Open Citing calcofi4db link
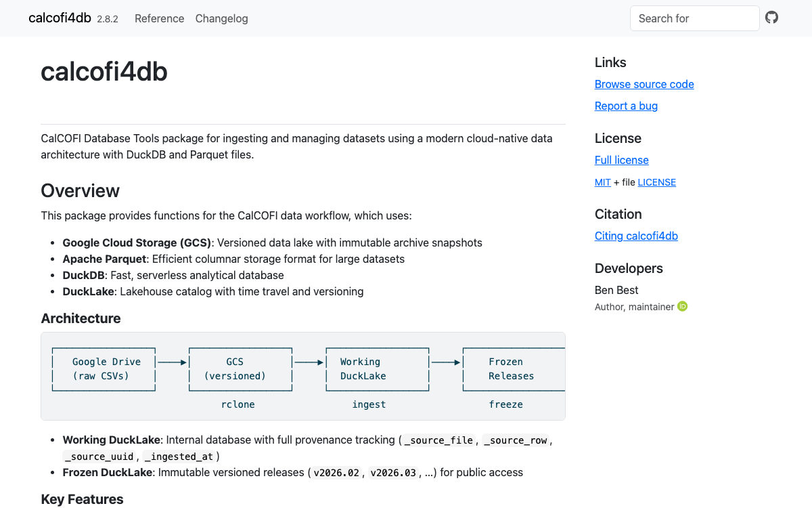This screenshot has width=812, height=508. 636,236
